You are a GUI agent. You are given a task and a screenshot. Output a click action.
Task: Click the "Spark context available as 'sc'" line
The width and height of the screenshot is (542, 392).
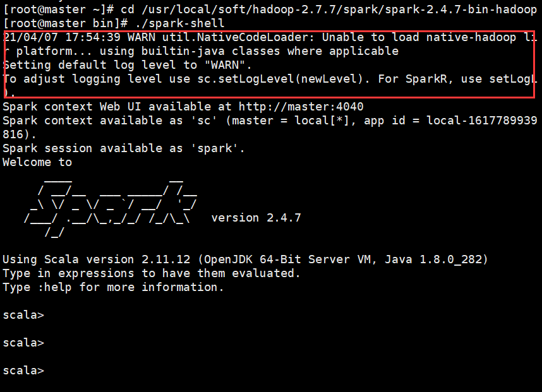click(270, 121)
